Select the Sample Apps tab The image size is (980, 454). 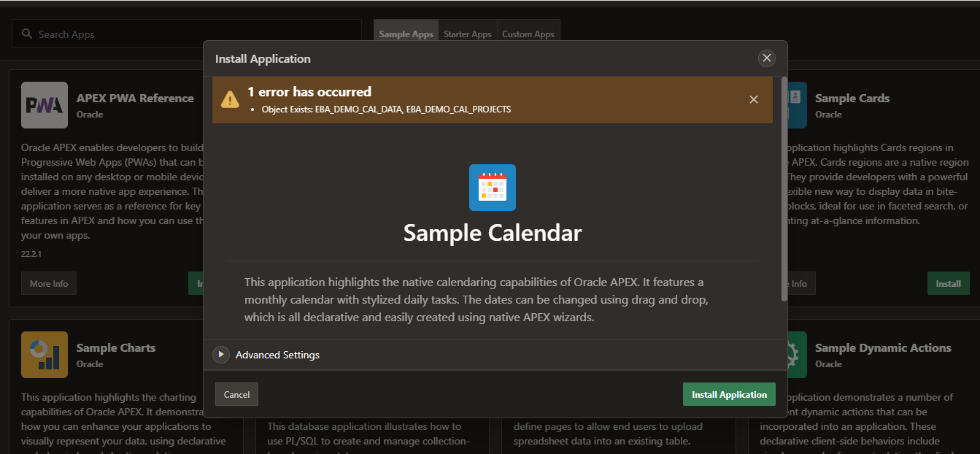point(406,34)
